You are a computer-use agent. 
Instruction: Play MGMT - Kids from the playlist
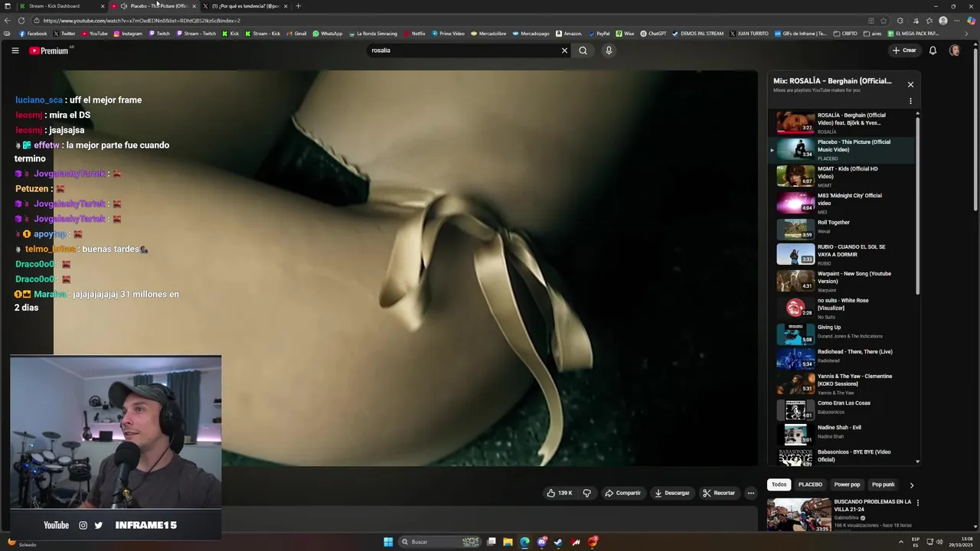click(841, 176)
